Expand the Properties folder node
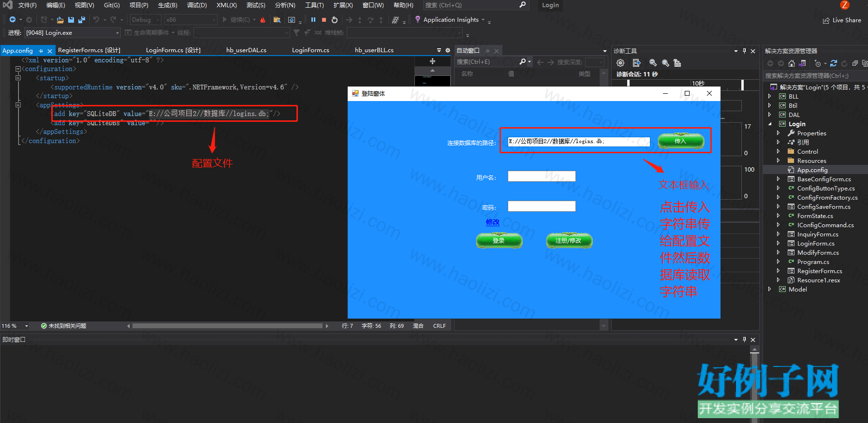Screen dimensions: 868x423 tap(778, 133)
